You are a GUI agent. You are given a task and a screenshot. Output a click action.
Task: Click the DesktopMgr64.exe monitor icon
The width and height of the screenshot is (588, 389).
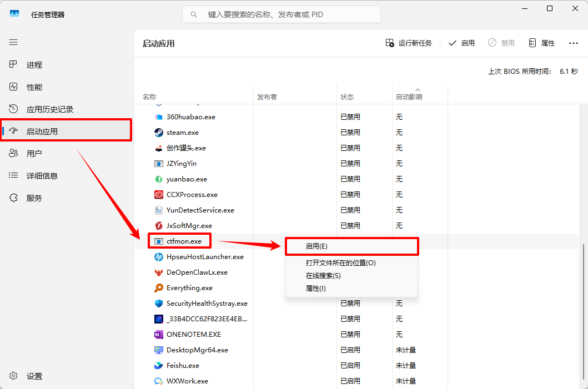[159, 350]
